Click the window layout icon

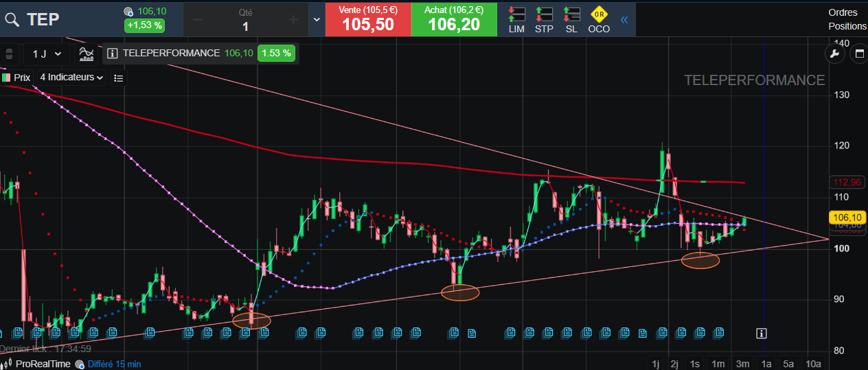pos(858,54)
